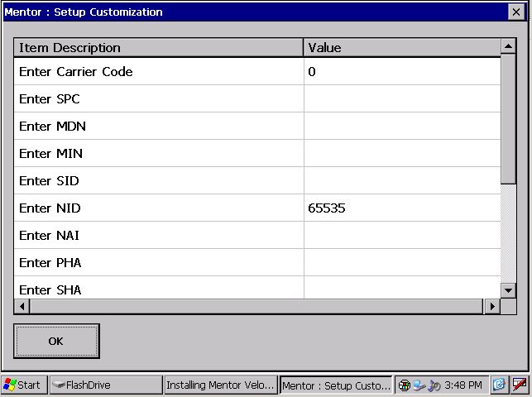
Task: Close the Setup Customization dialog
Action: pos(516,12)
